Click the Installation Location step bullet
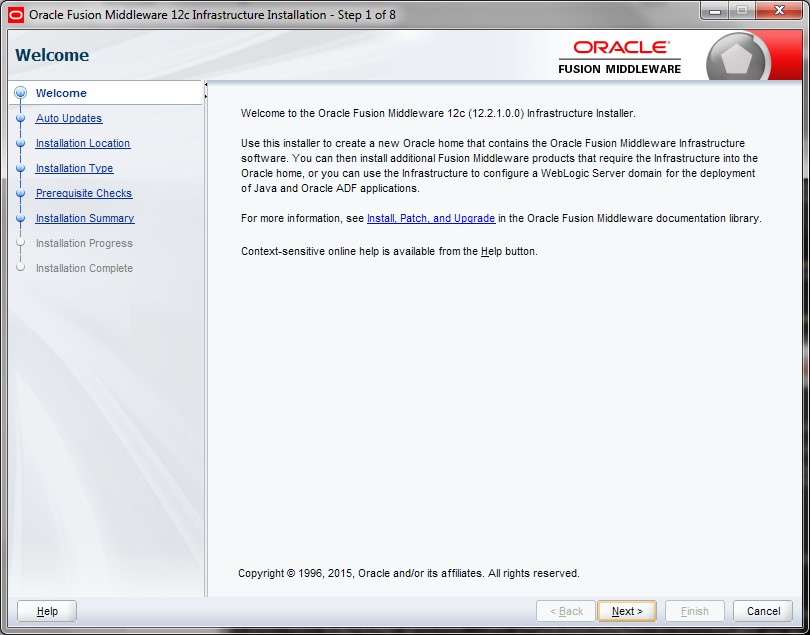This screenshot has height=635, width=810. 20,143
